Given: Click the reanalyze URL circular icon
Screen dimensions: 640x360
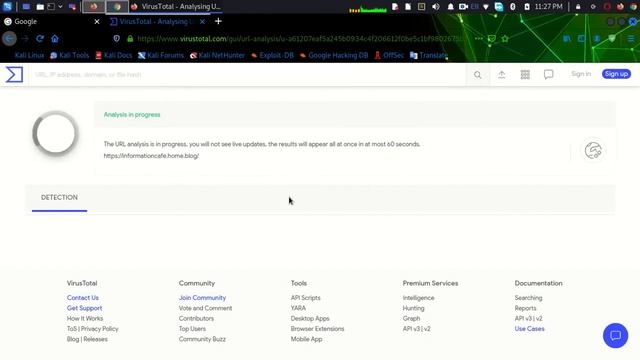Looking at the screenshot, I should click(593, 151).
